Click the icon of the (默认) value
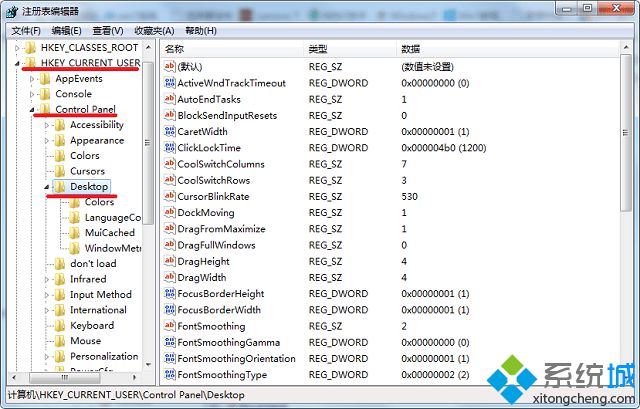Image resolution: width=640 pixels, height=409 pixels. [169, 67]
